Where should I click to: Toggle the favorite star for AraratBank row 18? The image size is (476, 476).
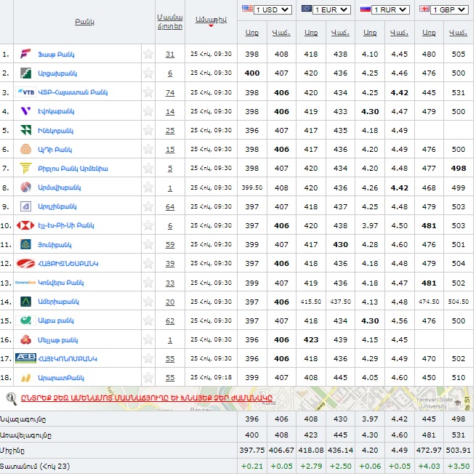coord(148,378)
